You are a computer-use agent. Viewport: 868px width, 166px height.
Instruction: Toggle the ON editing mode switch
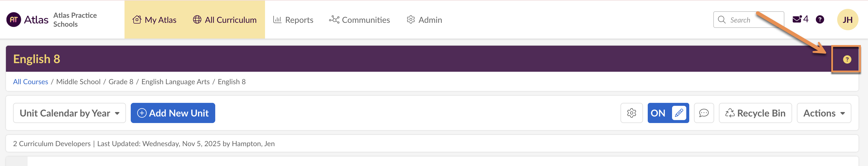click(x=658, y=113)
